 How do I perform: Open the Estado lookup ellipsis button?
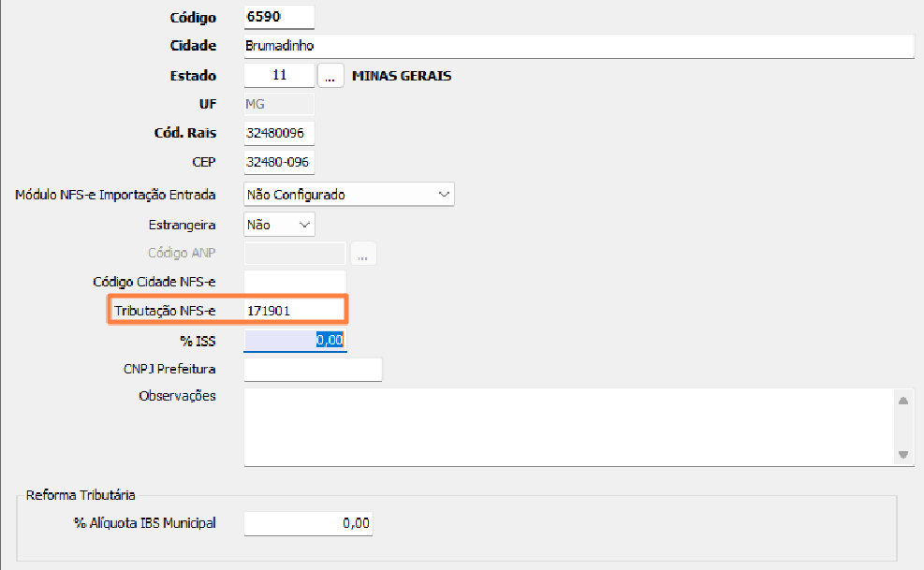(330, 76)
